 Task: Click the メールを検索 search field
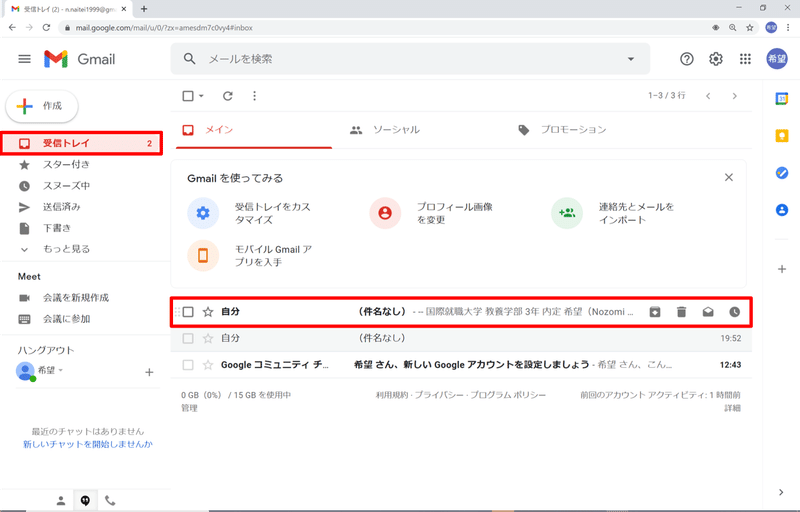410,59
